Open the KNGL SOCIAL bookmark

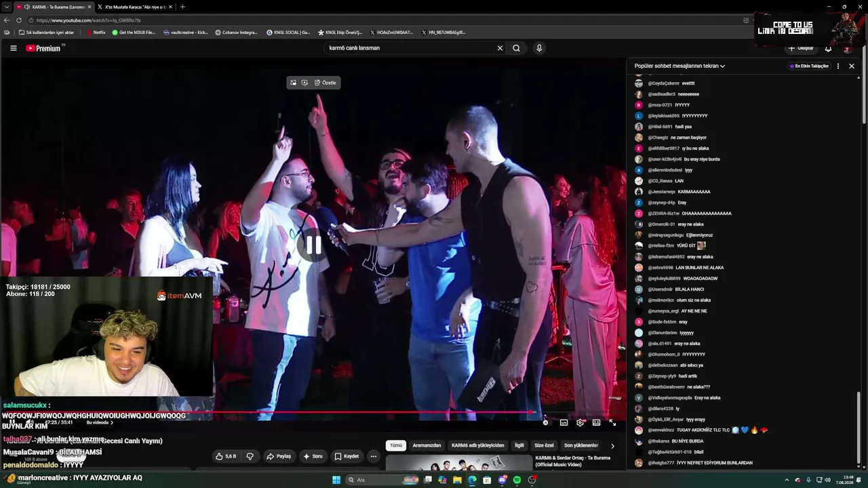[288, 32]
